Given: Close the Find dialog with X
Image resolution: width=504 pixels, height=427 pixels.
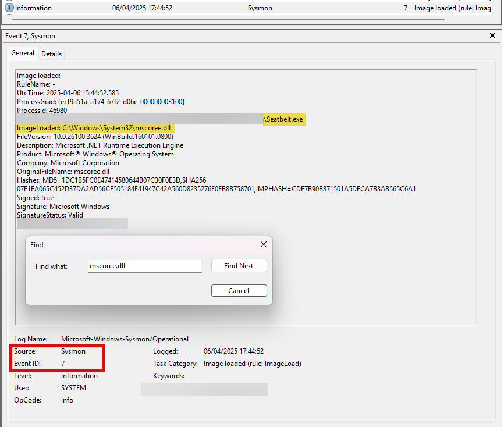Looking at the screenshot, I should [263, 245].
